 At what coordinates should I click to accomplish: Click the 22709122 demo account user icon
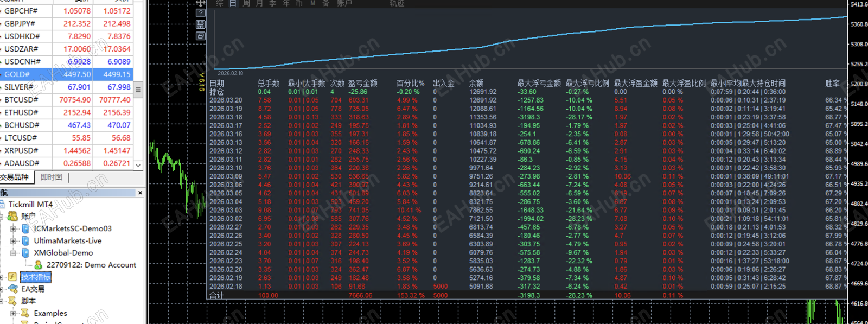pyautogui.click(x=39, y=265)
